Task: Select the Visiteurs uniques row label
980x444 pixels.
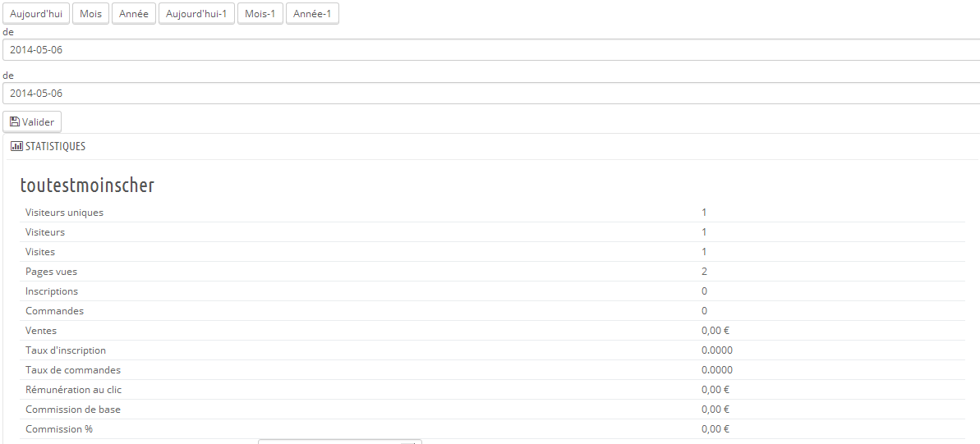Action: click(x=64, y=213)
